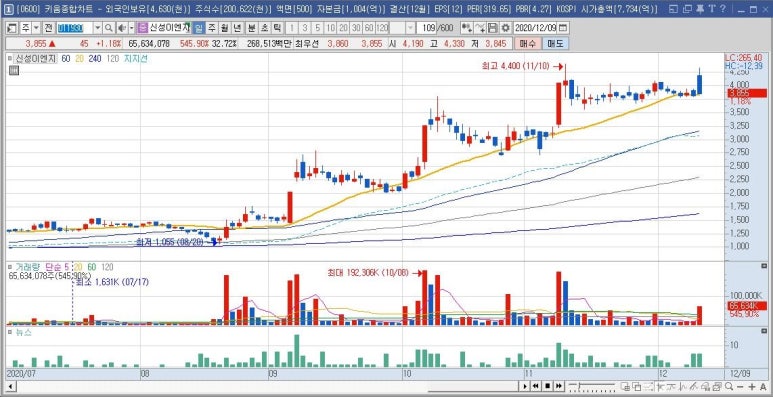Click the bottom magnifier zoom icon

tap(729, 386)
